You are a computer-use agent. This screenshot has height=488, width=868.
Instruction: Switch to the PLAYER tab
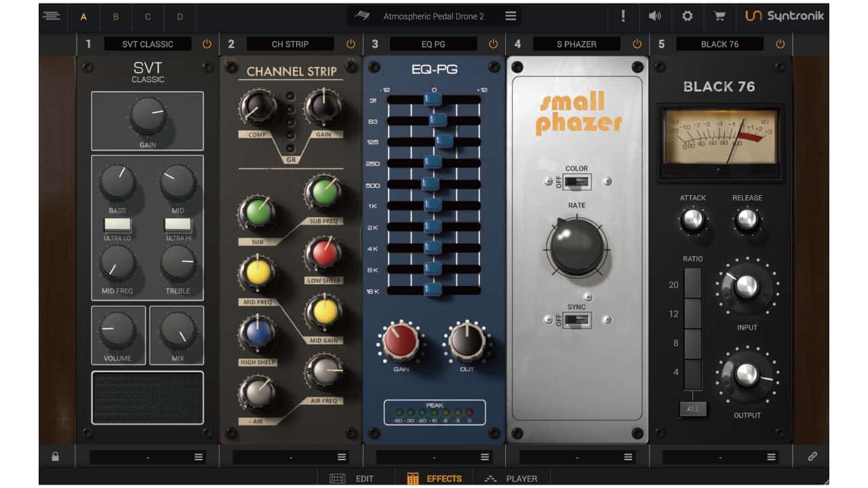pyautogui.click(x=520, y=478)
